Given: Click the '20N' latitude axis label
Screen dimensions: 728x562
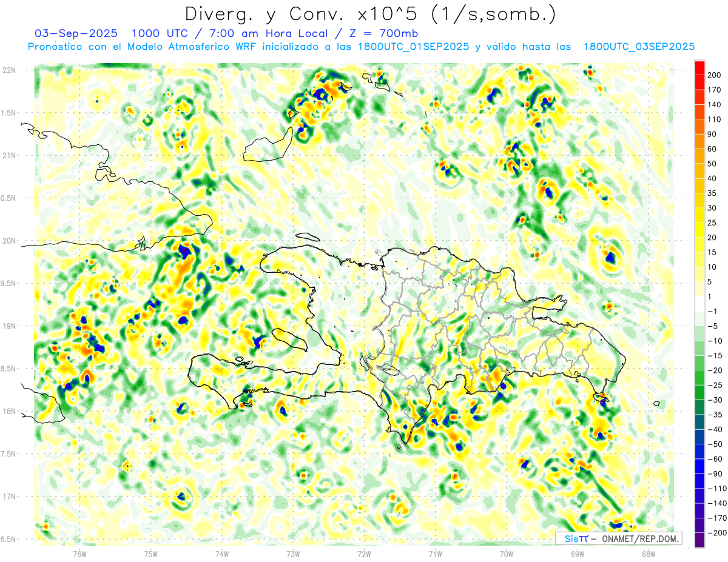Looking at the screenshot, I should tap(9, 241).
